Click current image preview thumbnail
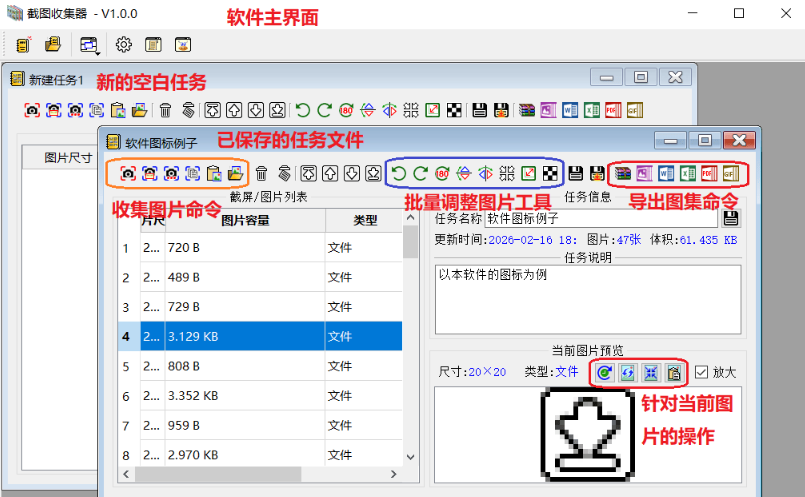 coord(588,435)
